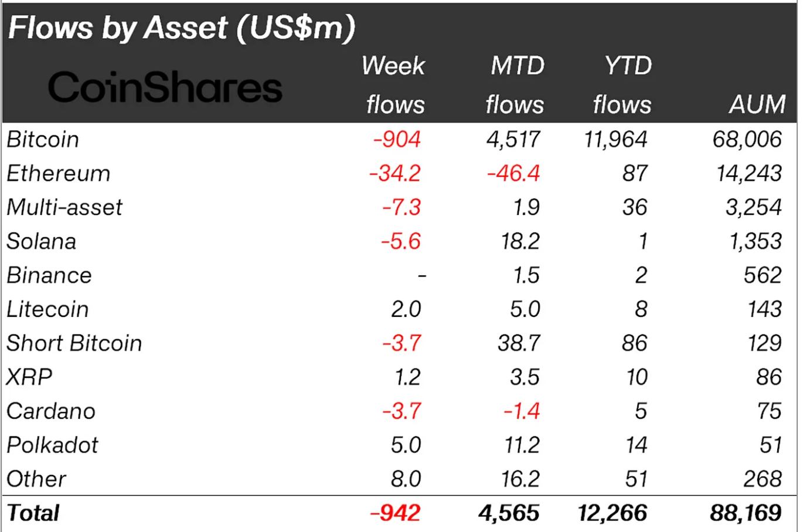This screenshot has height=532, width=803.
Task: Click Bitcoin's weekly flow value -904
Action: click(397, 139)
